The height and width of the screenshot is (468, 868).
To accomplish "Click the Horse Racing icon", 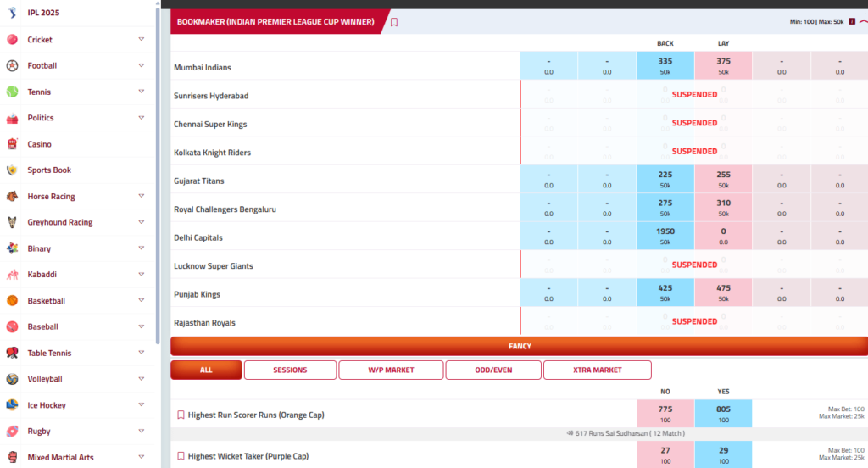I will tap(12, 196).
